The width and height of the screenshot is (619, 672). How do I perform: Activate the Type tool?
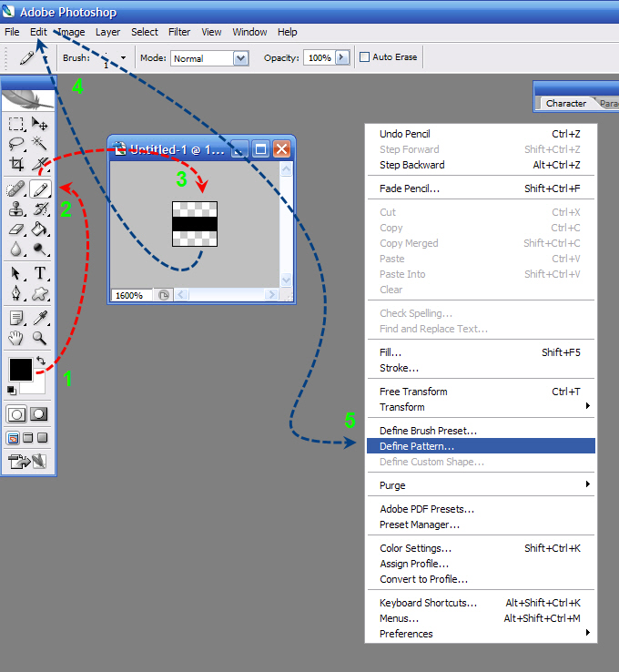pyautogui.click(x=40, y=273)
